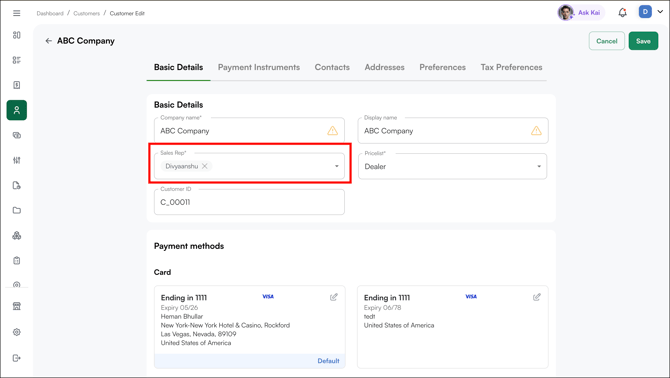Click the Payment methods heading

tap(189, 246)
